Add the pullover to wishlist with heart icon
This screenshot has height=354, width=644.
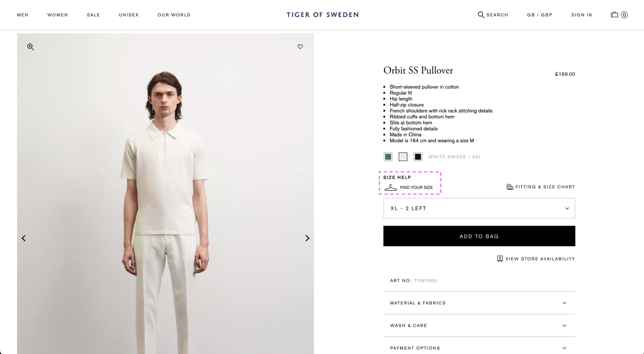tap(300, 47)
